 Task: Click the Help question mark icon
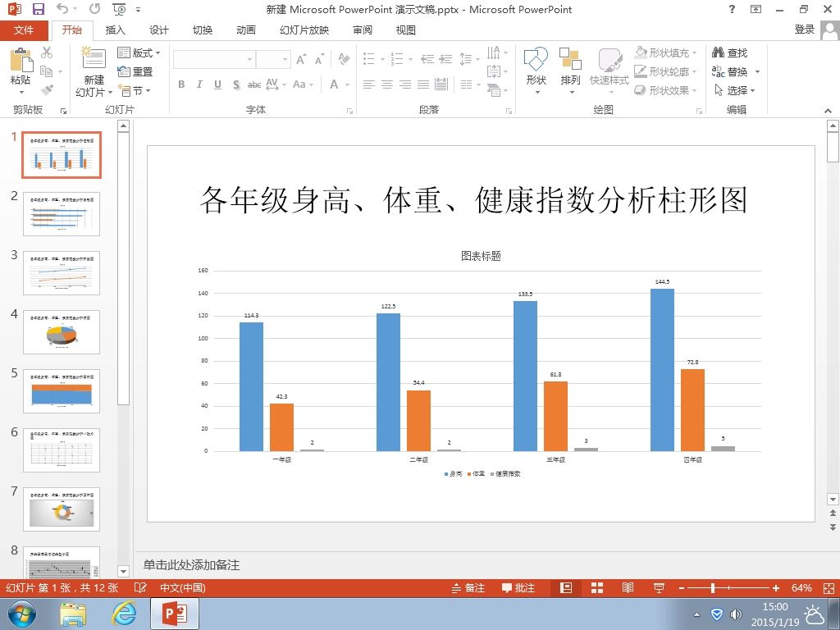tap(733, 9)
